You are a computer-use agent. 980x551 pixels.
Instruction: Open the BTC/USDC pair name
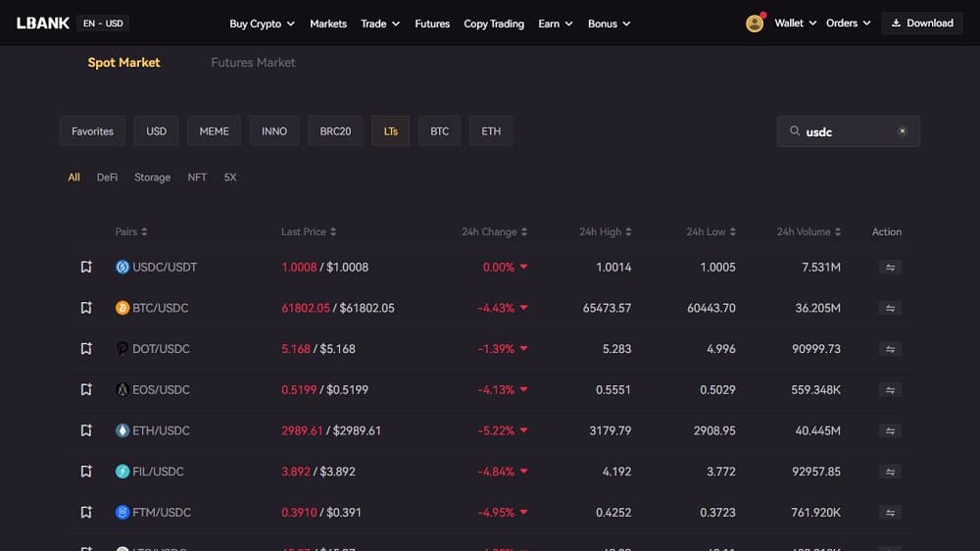coord(160,308)
